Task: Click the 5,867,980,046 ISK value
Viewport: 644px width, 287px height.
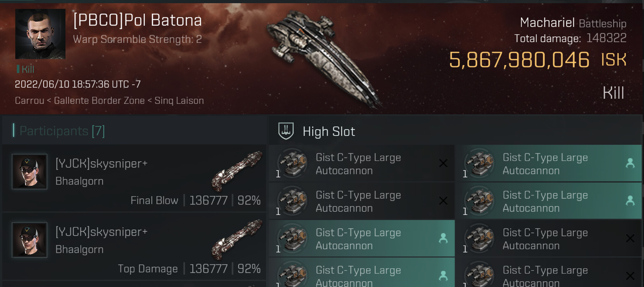Action: [519, 60]
